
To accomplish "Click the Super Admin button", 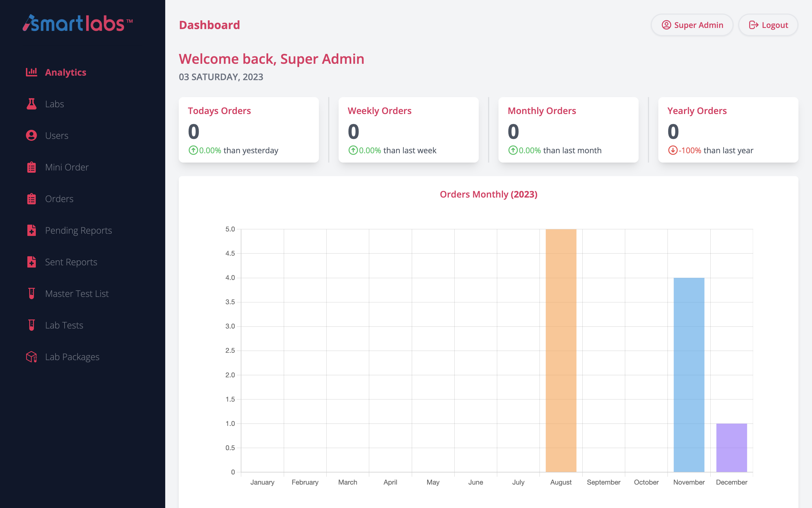I will pos(692,25).
